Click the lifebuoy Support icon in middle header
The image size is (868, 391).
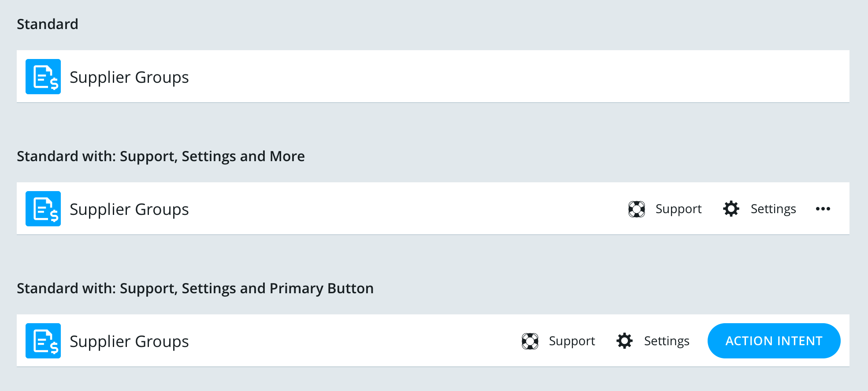(x=636, y=209)
